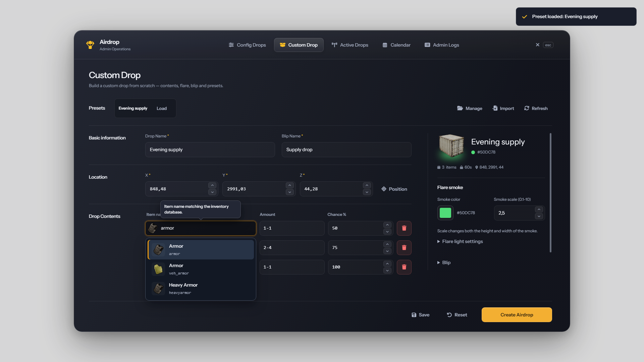
Task: Choose the veh_armor Armor suggestion
Action: tap(201, 269)
